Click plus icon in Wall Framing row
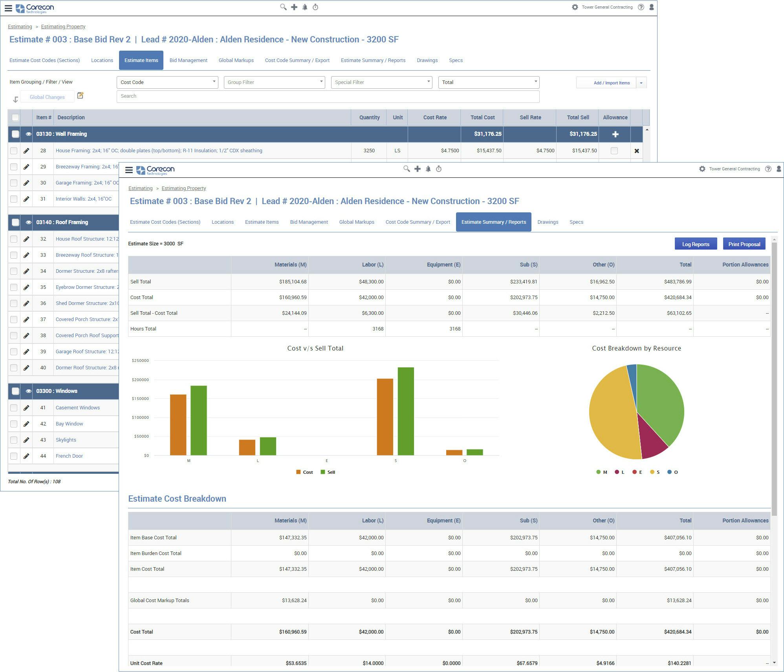The width and height of the screenshot is (784, 672). click(x=615, y=134)
